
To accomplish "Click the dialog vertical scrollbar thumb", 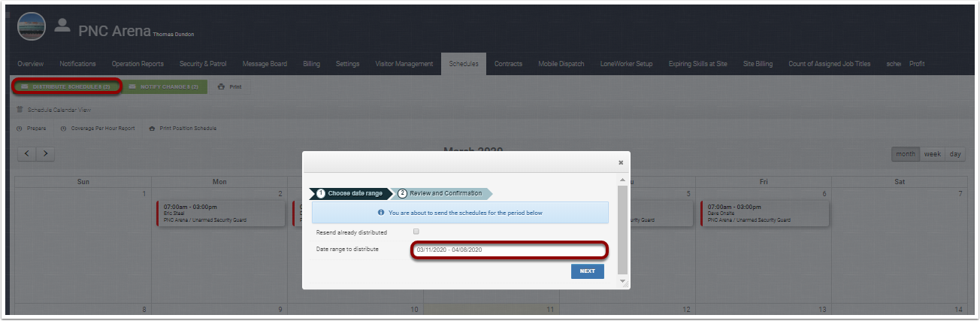I will 622,229.
